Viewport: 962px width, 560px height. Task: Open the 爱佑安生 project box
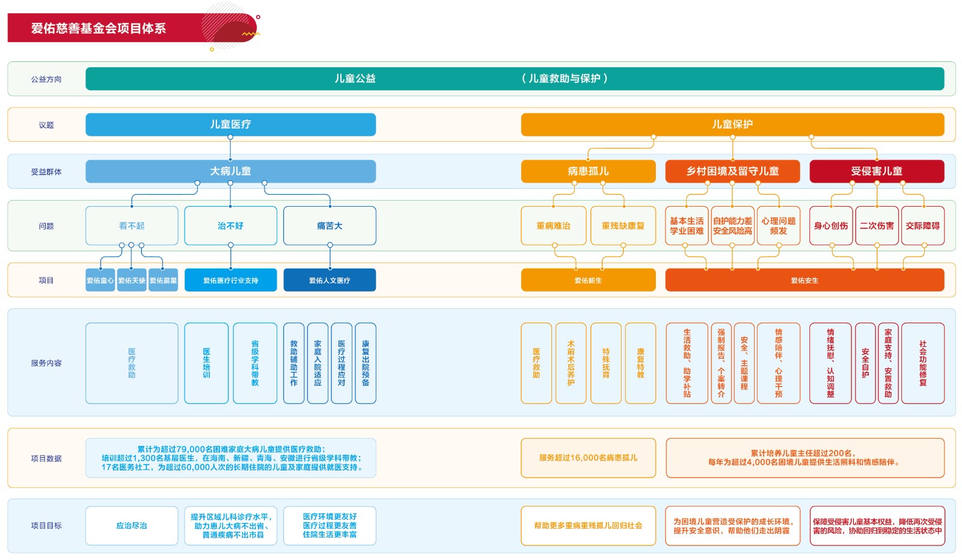tap(804, 280)
